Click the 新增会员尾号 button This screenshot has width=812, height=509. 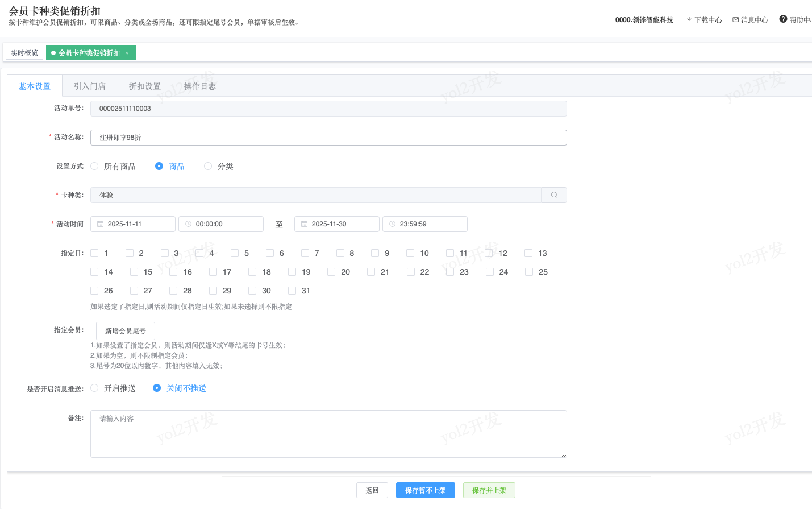[x=126, y=331]
